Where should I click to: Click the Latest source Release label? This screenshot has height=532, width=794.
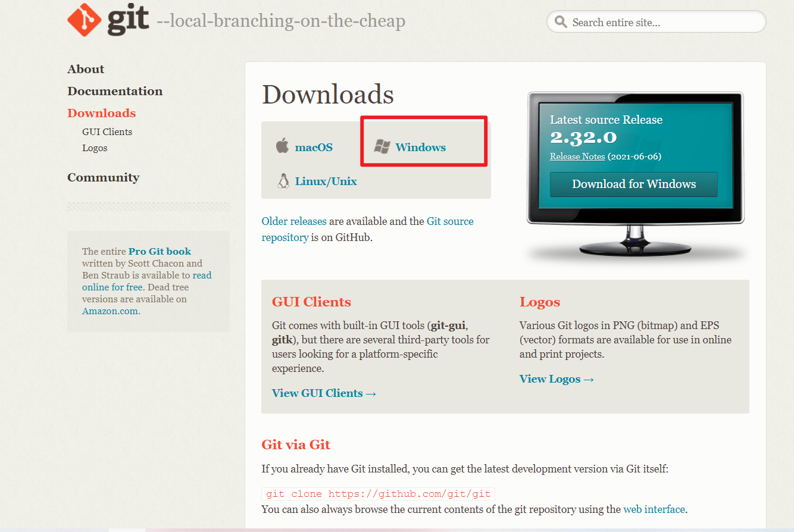tap(606, 120)
